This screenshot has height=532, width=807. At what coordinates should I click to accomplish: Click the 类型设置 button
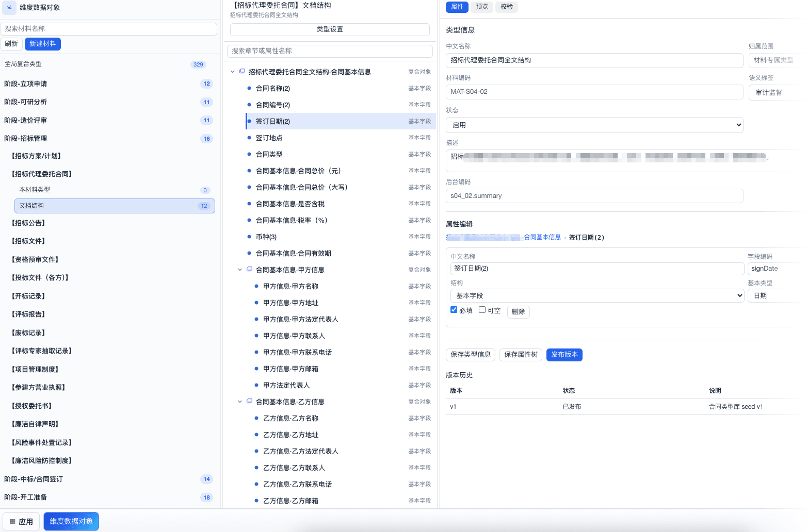(330, 29)
